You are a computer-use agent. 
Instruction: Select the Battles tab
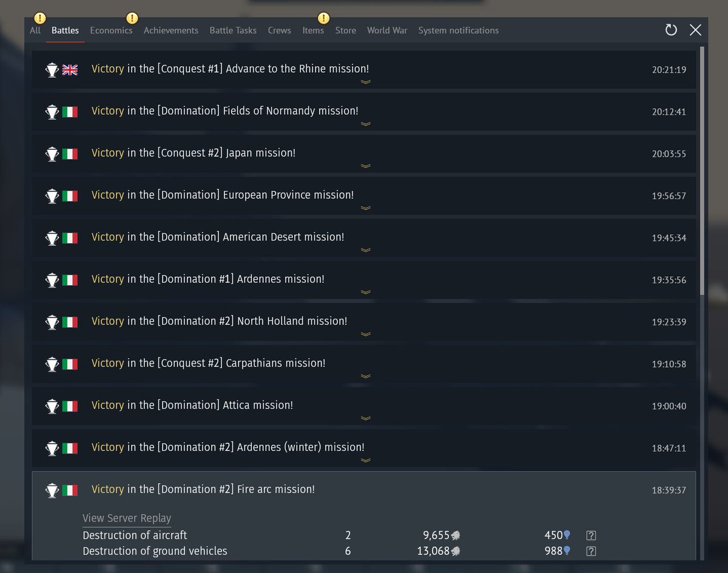(x=65, y=30)
